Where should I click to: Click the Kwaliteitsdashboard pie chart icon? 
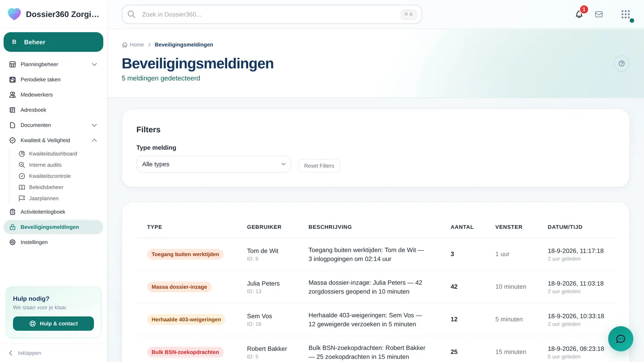click(x=22, y=154)
